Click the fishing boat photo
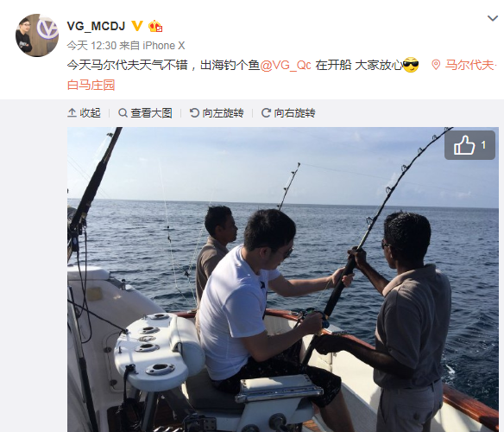This screenshot has width=504, height=432. pyautogui.click(x=283, y=279)
